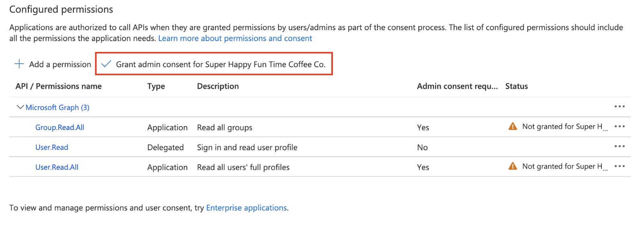Open the Group.Read.All permission
The width and height of the screenshot is (644, 232).
point(60,127)
